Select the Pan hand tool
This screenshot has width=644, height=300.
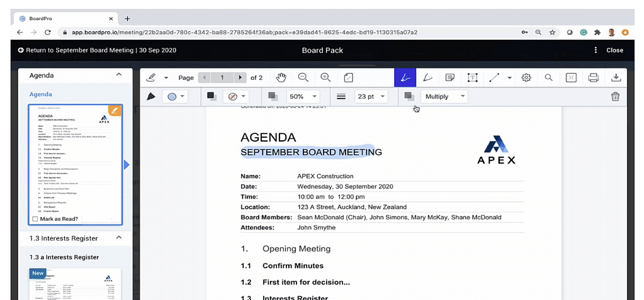tap(282, 77)
